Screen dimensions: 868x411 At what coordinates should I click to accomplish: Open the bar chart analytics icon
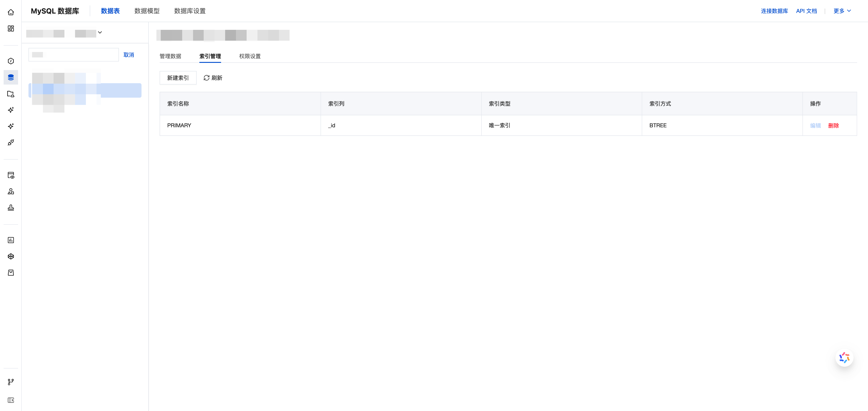coord(11,240)
